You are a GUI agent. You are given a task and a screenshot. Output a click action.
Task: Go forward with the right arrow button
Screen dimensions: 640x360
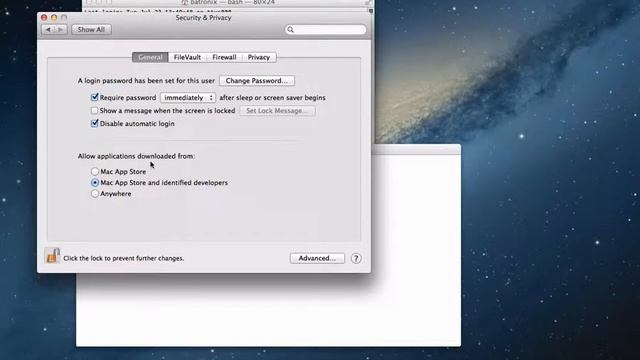pos(61,29)
